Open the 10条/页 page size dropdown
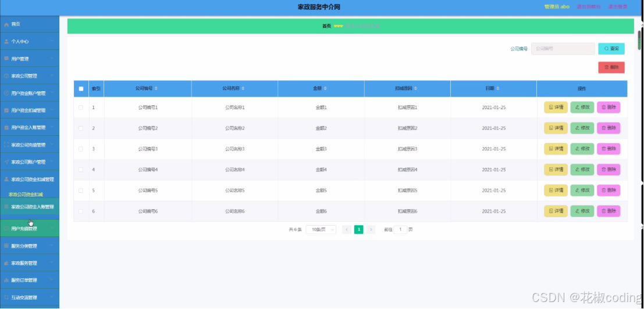The width and height of the screenshot is (644, 309). [321, 229]
